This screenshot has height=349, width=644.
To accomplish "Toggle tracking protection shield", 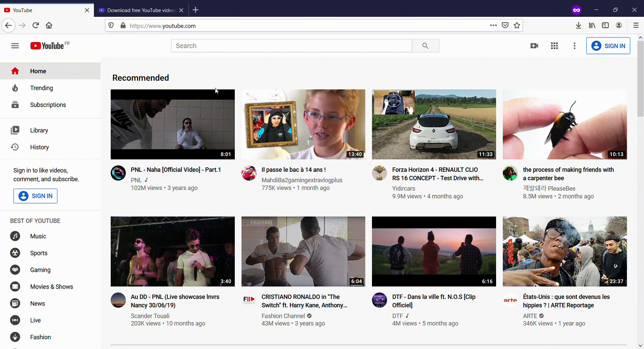I will (111, 26).
